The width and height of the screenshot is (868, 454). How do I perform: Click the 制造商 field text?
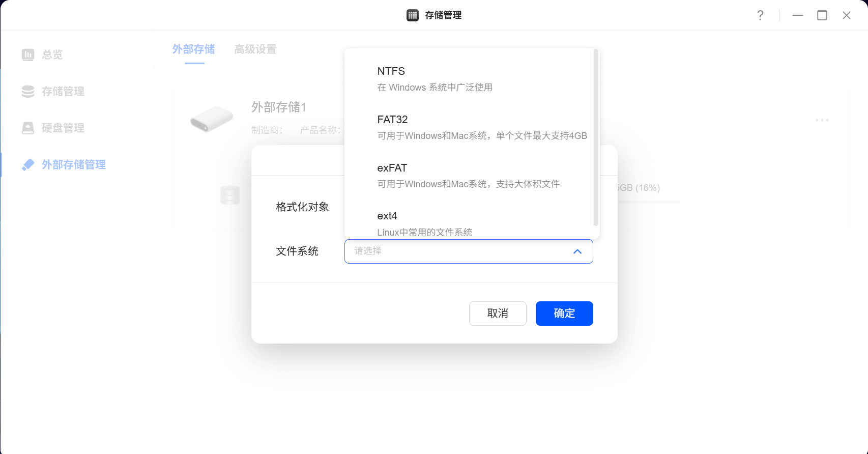(267, 130)
